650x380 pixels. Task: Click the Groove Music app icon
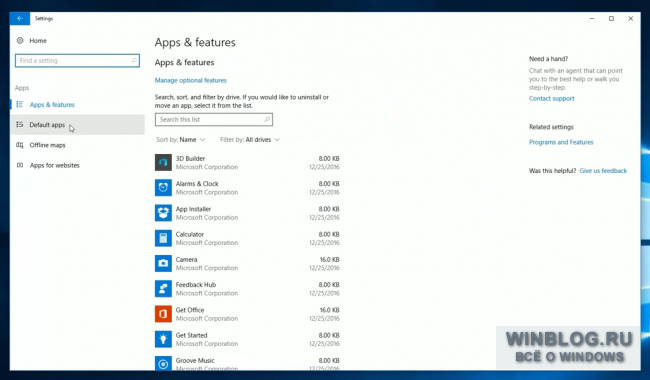click(x=163, y=363)
